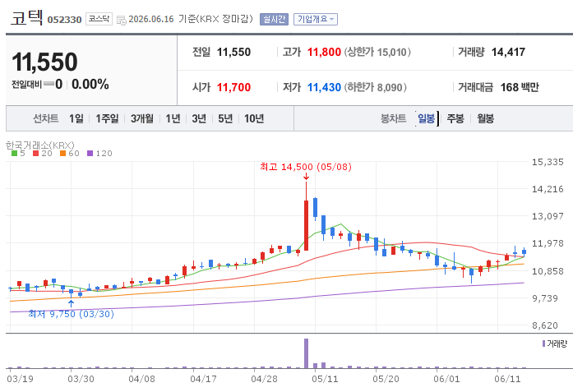Screen dimensions: 573x392
Task: Click the red 20-day moving average swatch
Action: [x=35, y=154]
